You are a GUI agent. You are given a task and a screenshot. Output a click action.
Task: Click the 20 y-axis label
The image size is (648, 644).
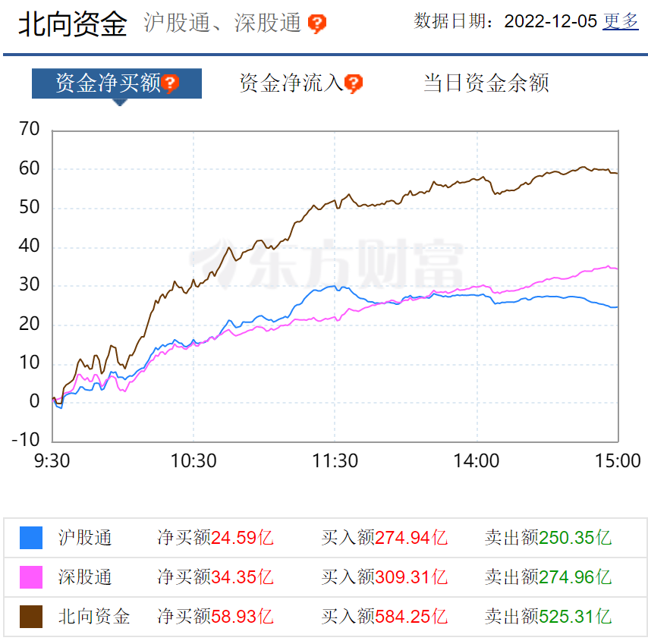(30, 324)
